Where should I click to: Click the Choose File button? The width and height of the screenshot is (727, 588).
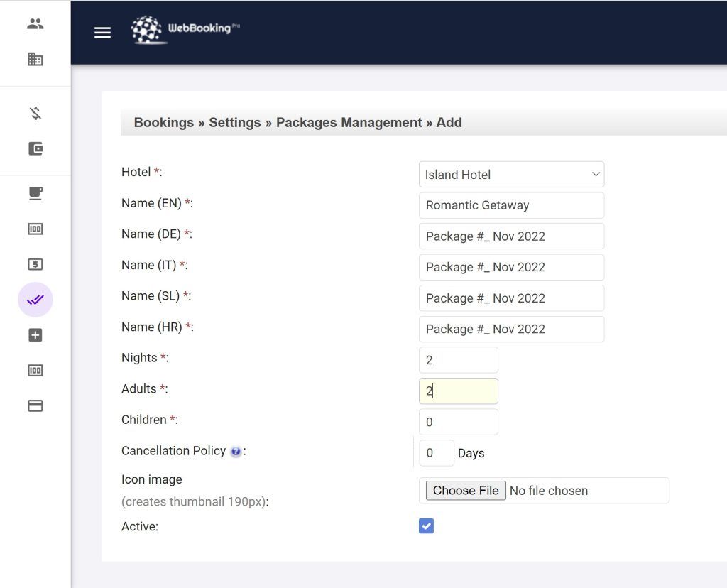466,491
